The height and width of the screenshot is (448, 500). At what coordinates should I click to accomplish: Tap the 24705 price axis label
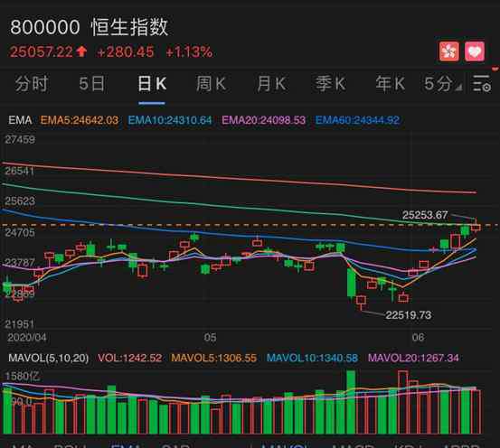(x=20, y=233)
